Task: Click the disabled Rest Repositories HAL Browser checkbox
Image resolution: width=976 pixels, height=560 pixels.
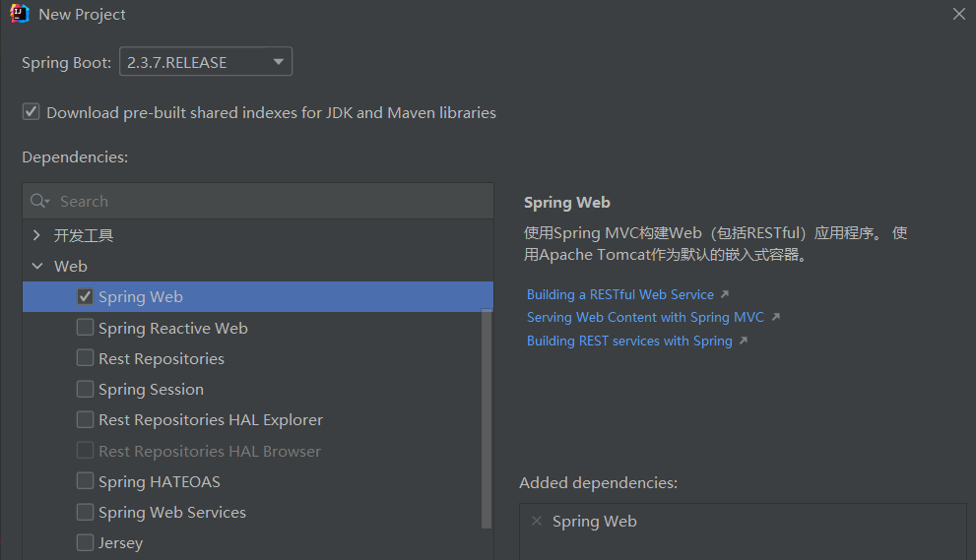Action: 86,451
